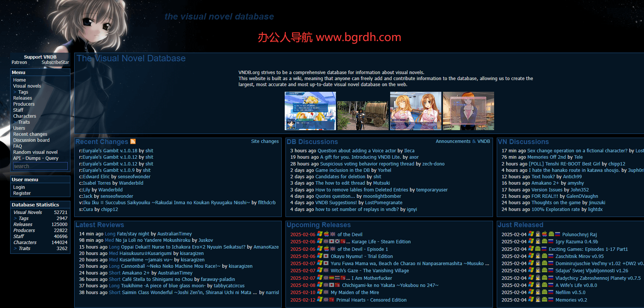Click Japanese flag icon next to Okayu Nyumu!

[x=326, y=256]
